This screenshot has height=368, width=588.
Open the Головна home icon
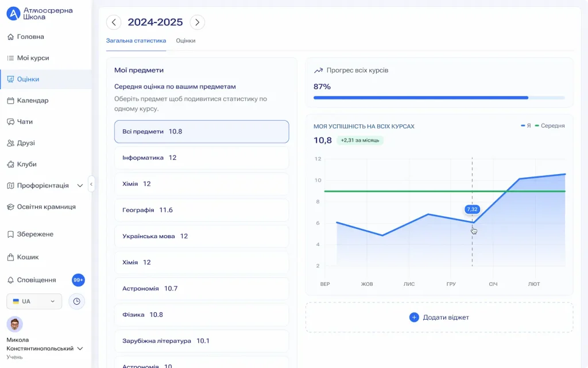point(11,36)
